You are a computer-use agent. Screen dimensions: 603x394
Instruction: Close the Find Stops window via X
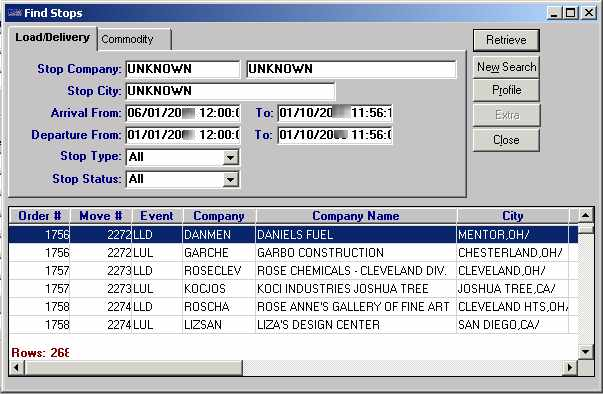coord(589,13)
